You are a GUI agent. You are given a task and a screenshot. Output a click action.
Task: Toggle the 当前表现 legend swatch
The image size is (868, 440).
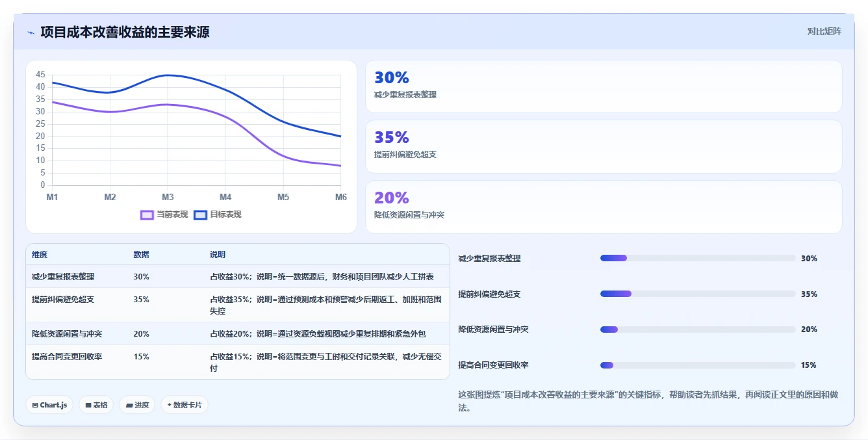[x=147, y=214]
